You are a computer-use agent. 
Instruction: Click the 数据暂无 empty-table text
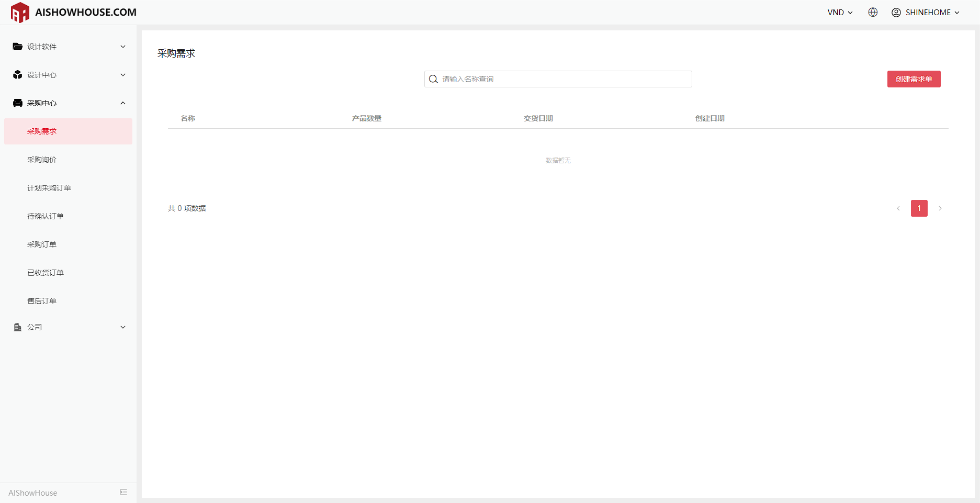pos(558,161)
